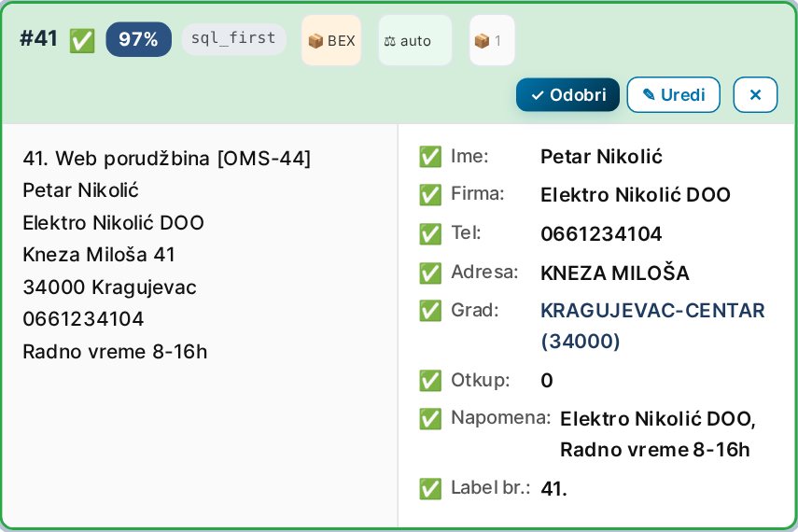This screenshot has height=532, width=798.
Task: Click the raw text line 34000 Kragujevac
Action: (x=109, y=287)
